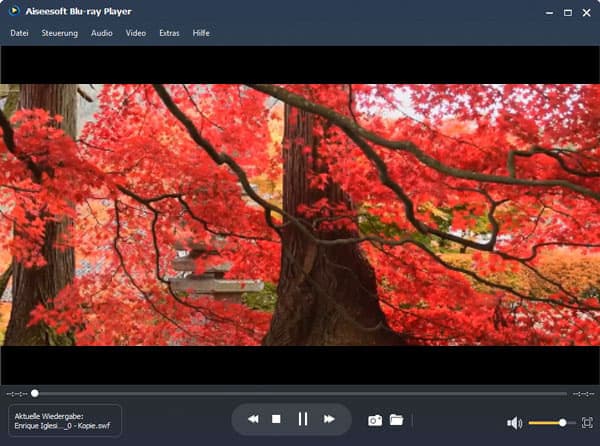Stop the video playback
Screen dimensions: 600x446
[277, 420]
